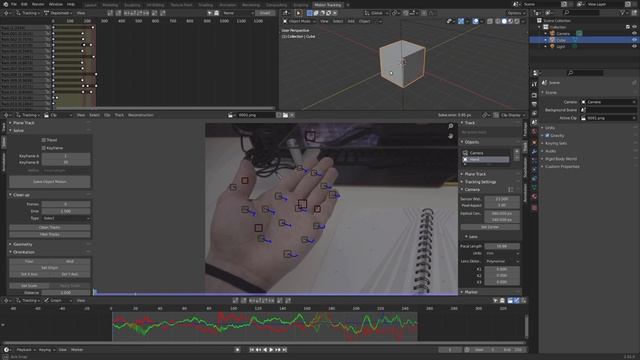Expand the Rigid Body World section
The height and width of the screenshot is (360, 640).
[x=561, y=159]
